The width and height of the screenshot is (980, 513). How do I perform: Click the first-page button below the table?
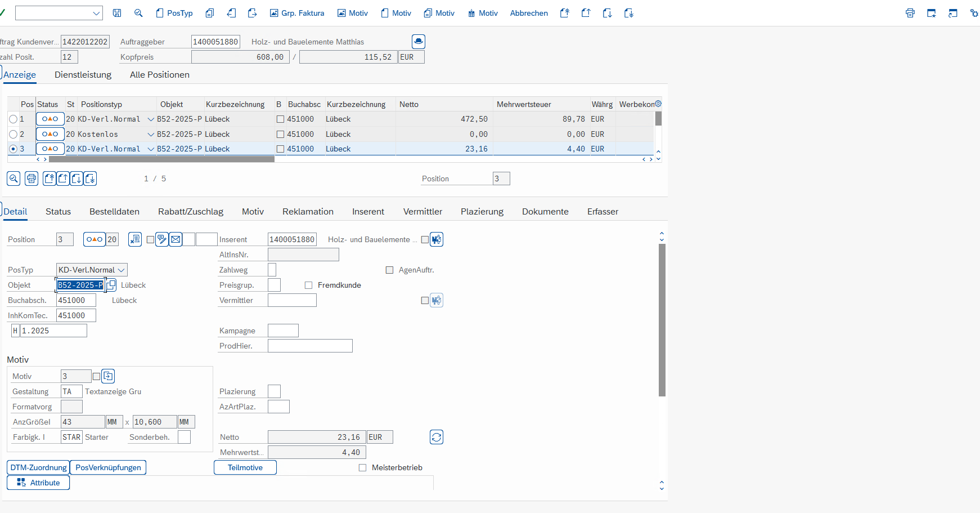coord(50,179)
